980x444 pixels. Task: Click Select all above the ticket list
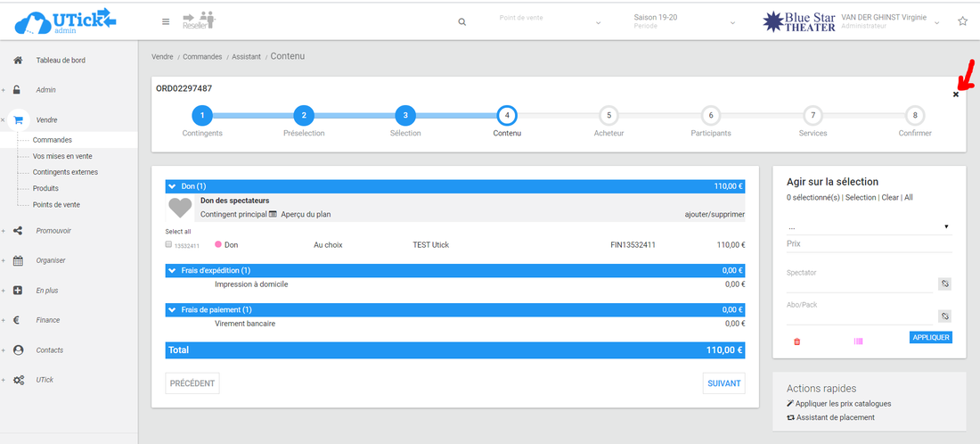[x=178, y=231]
